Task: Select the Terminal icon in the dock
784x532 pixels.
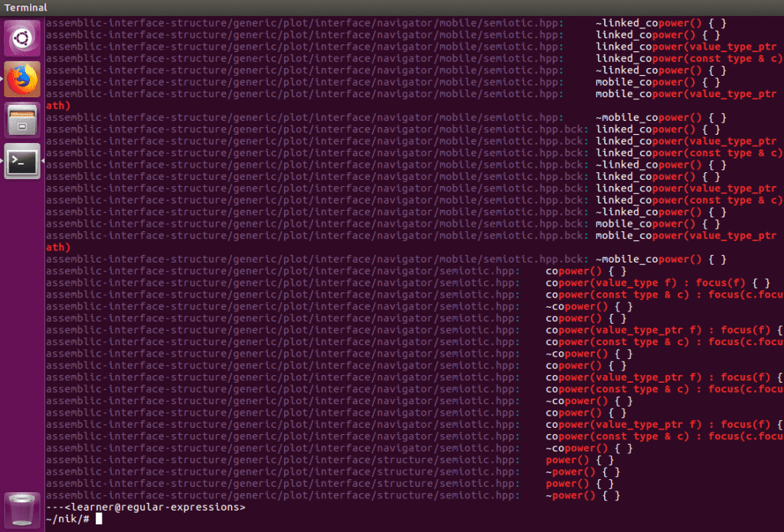Action: pos(22,161)
